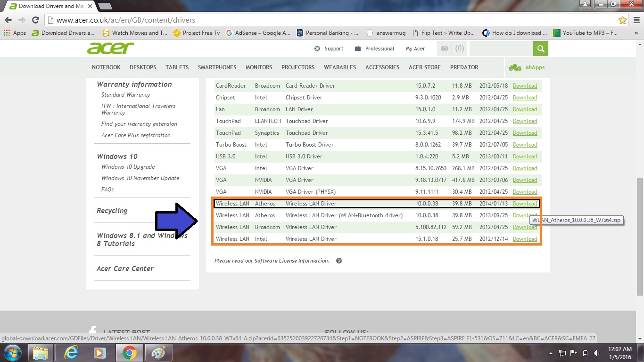
Task: Click the green search magnifier button
Action: [541, 49]
